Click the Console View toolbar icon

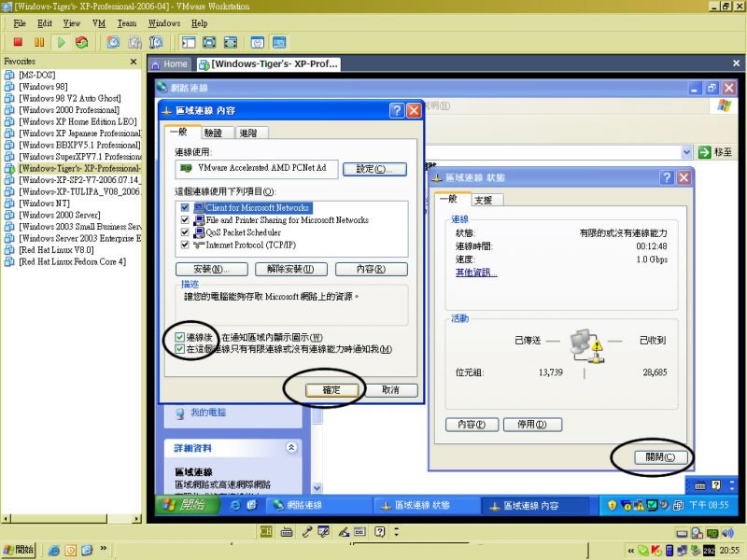279,42
